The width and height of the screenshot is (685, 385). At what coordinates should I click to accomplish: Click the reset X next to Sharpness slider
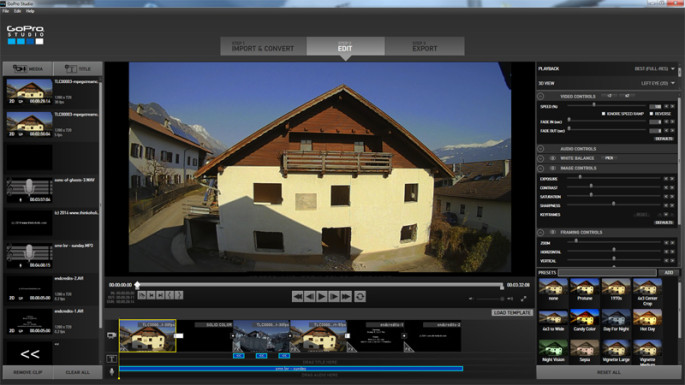click(x=672, y=205)
